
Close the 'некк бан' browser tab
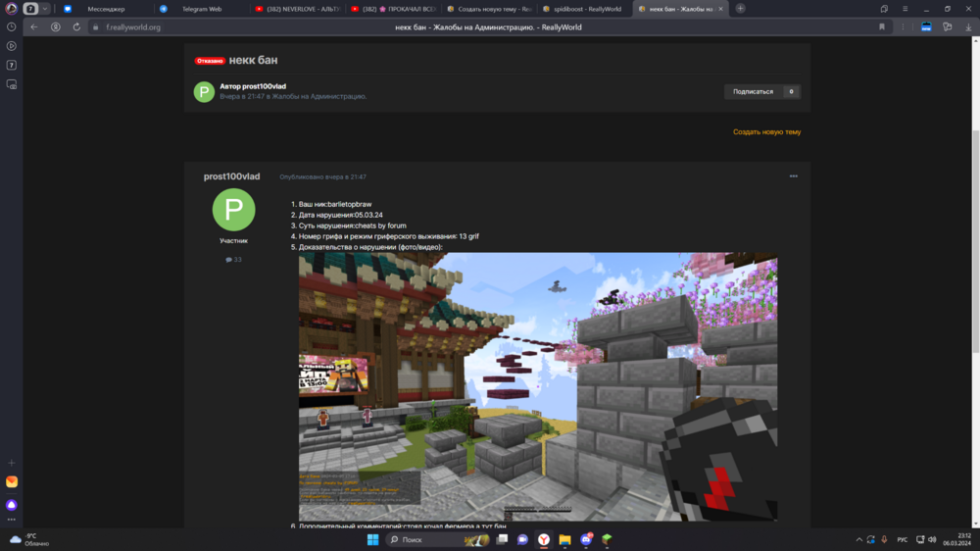(720, 9)
